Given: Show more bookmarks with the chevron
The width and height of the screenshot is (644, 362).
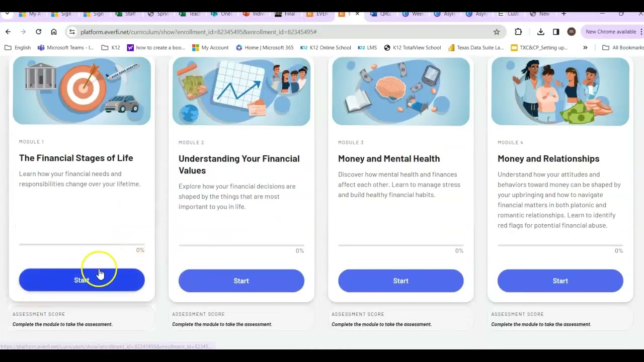Looking at the screenshot, I should tap(585, 48).
